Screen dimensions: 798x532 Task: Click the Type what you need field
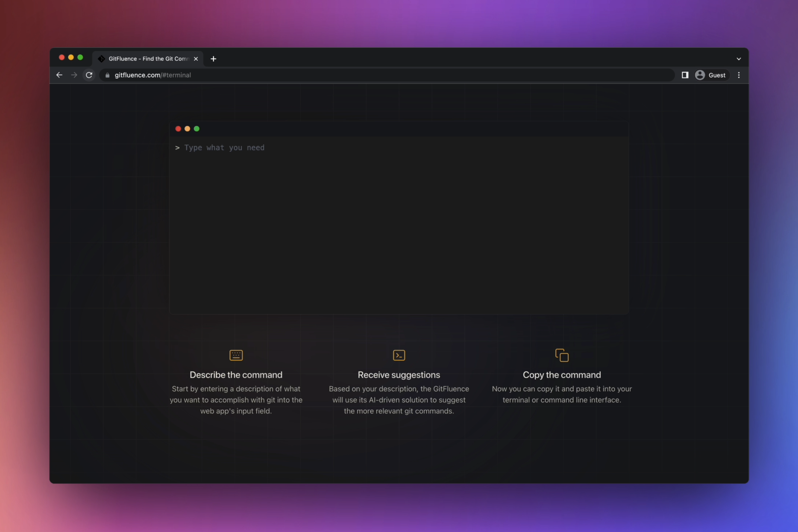[224, 148]
